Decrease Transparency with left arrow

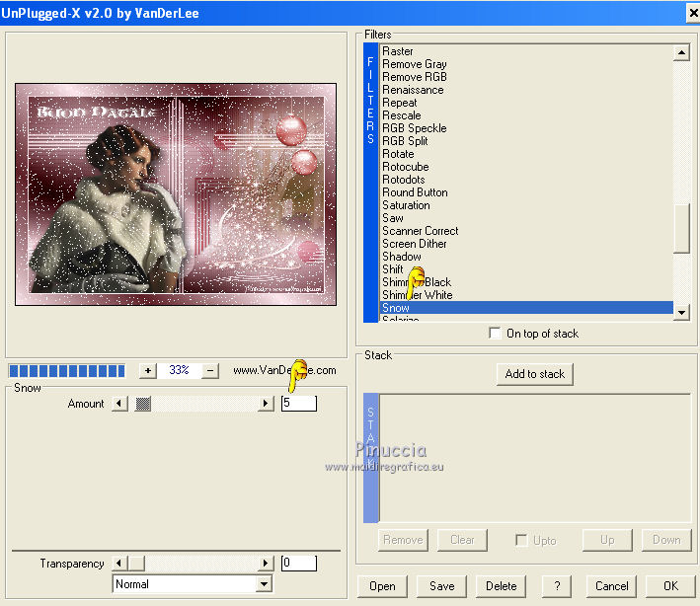119,564
